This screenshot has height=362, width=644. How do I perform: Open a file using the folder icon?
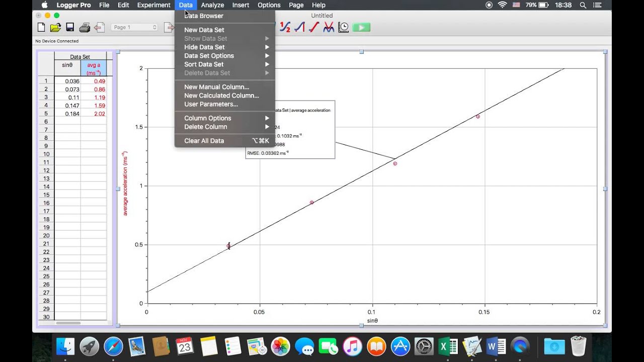pyautogui.click(x=55, y=27)
